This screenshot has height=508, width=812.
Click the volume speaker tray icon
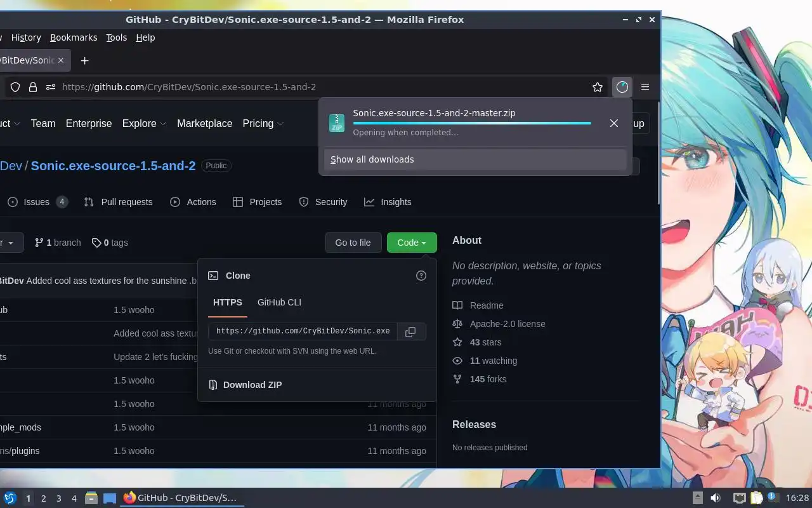coord(716,498)
